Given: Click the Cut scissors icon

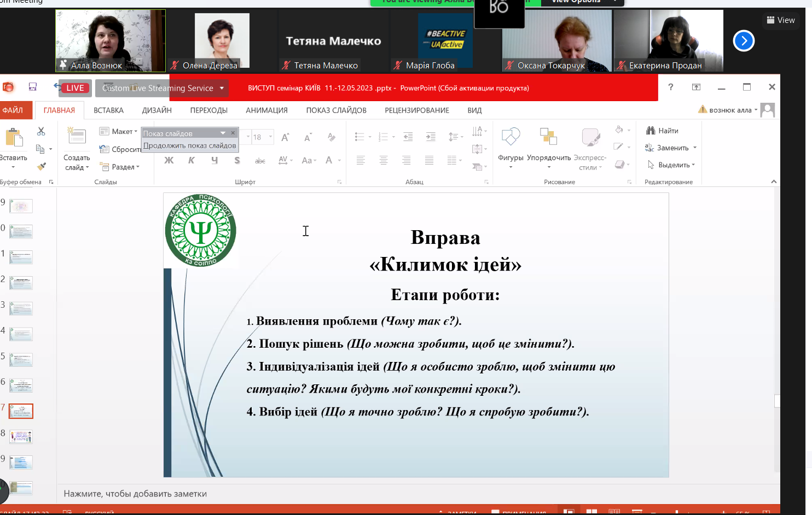Looking at the screenshot, I should [41, 131].
